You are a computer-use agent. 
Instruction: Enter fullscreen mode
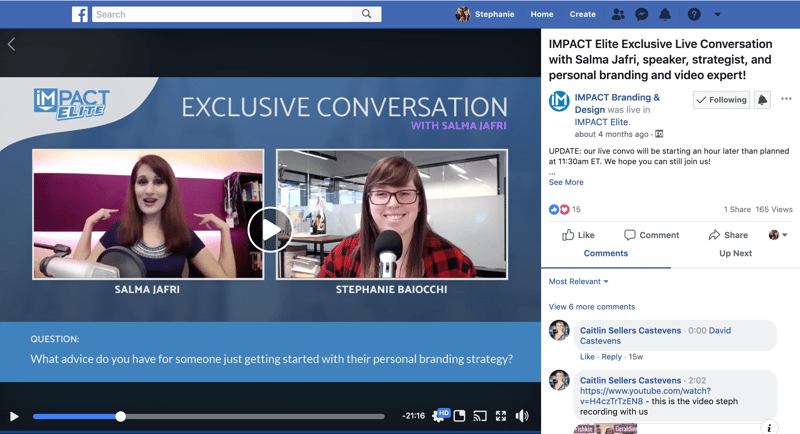pos(501,416)
